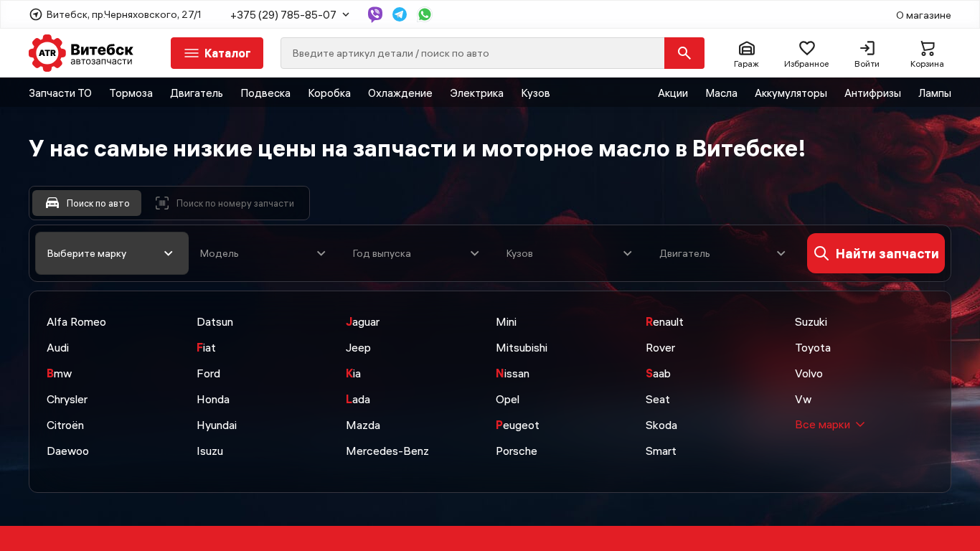Click the search input field
Viewport: 980px width, 551px height.
click(473, 53)
